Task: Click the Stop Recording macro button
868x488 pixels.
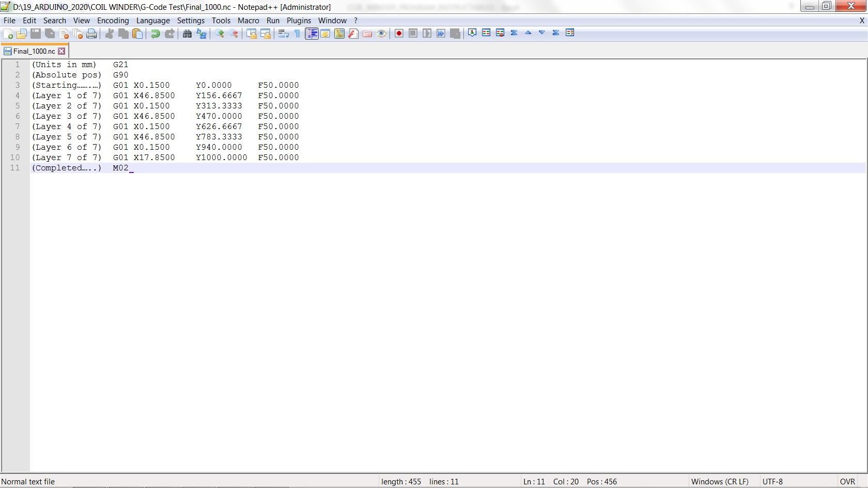Action: [413, 34]
